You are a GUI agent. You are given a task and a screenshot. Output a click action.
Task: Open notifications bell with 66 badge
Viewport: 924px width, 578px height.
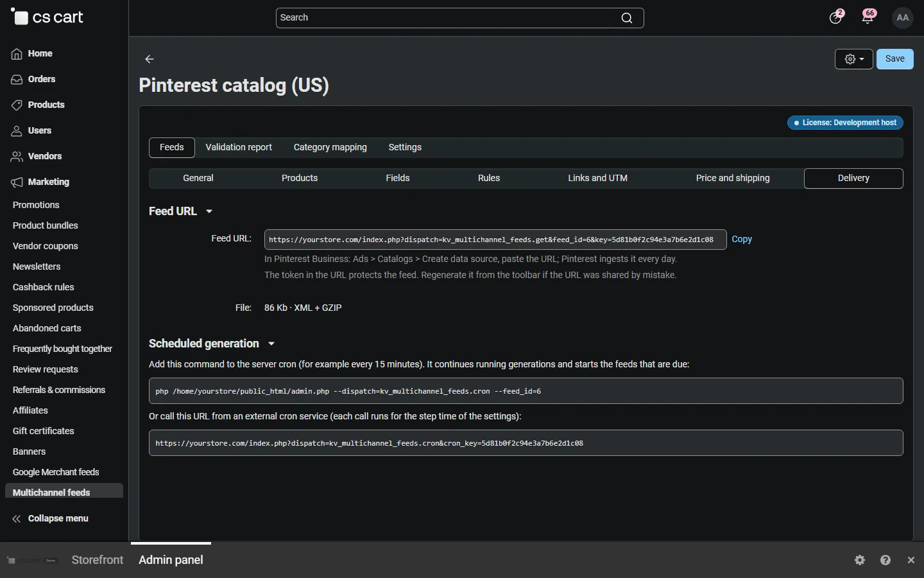869,17
